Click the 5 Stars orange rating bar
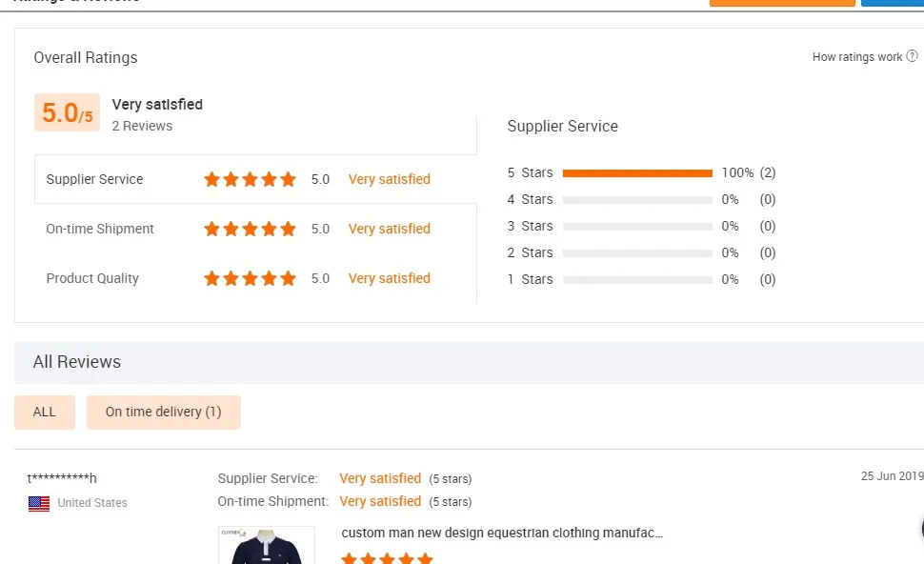The image size is (924, 564). 637,173
